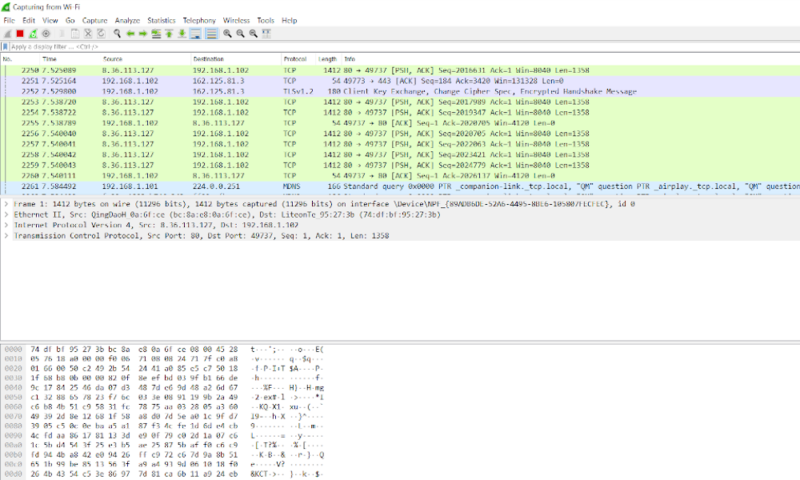Viewport: 800px width, 480px height.
Task: Click the reload capture file icon
Action: click(101, 34)
